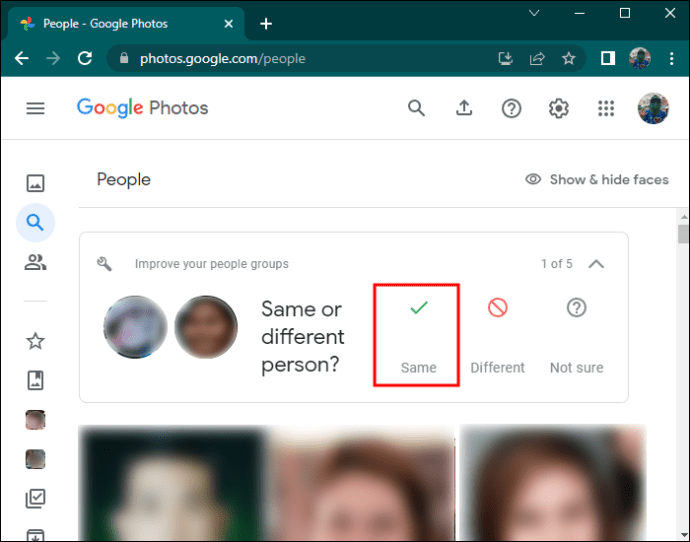Open the Google apps grid
Viewport: 690px width, 542px height.
606,108
